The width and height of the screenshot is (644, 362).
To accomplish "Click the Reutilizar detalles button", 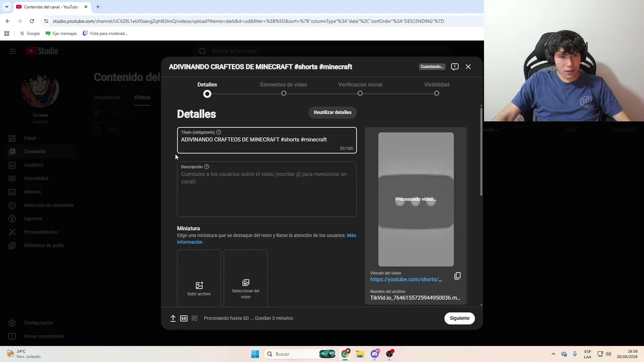I will tap(333, 112).
